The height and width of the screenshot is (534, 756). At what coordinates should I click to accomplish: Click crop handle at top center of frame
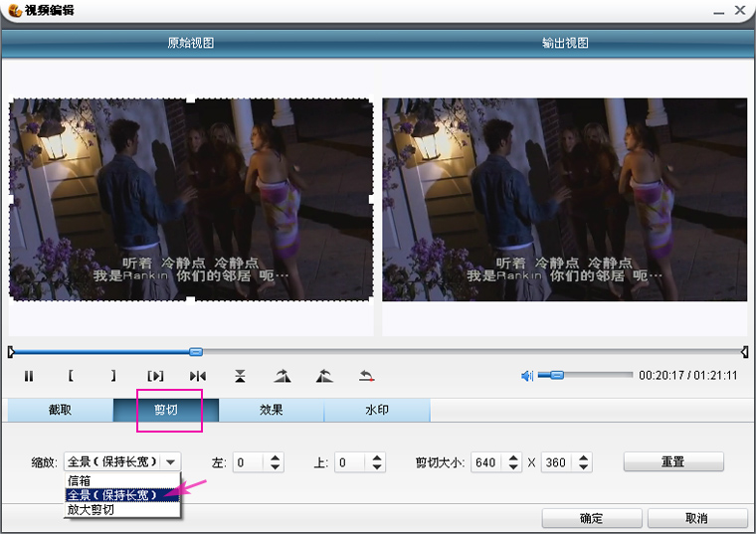pyautogui.click(x=191, y=99)
